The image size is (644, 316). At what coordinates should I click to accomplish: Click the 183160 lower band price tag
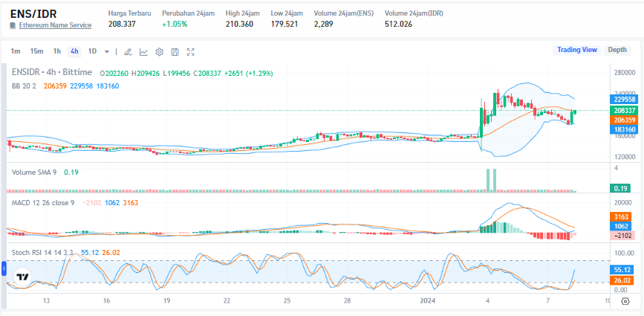tap(624, 129)
